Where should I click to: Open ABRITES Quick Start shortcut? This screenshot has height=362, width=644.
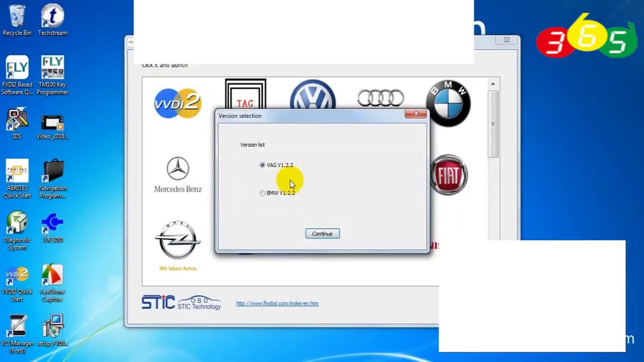point(17,179)
